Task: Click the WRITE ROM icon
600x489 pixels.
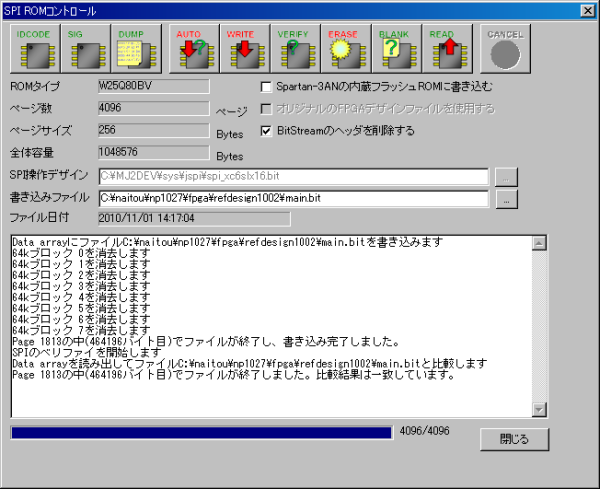Action: [242, 50]
